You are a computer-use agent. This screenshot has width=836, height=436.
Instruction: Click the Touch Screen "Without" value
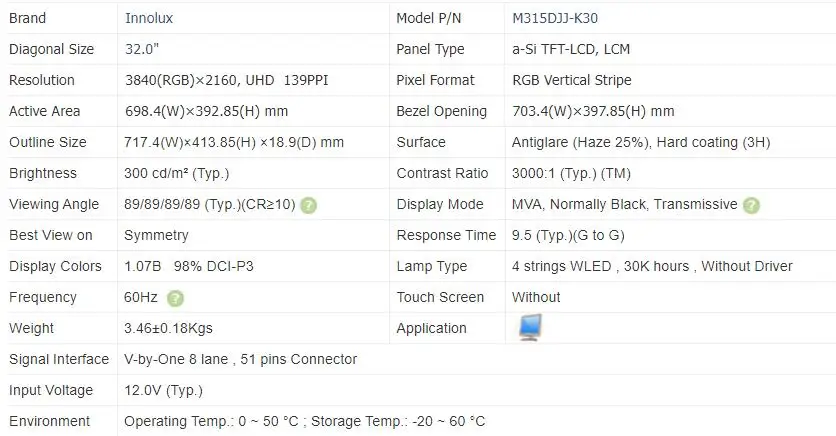coord(536,297)
